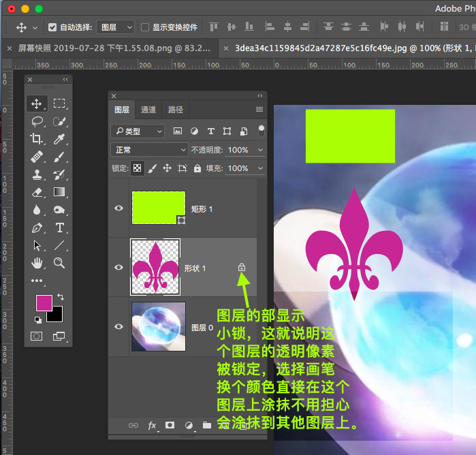Pick the Zoom magnifier tool
This screenshot has height=455, width=476.
(x=60, y=263)
